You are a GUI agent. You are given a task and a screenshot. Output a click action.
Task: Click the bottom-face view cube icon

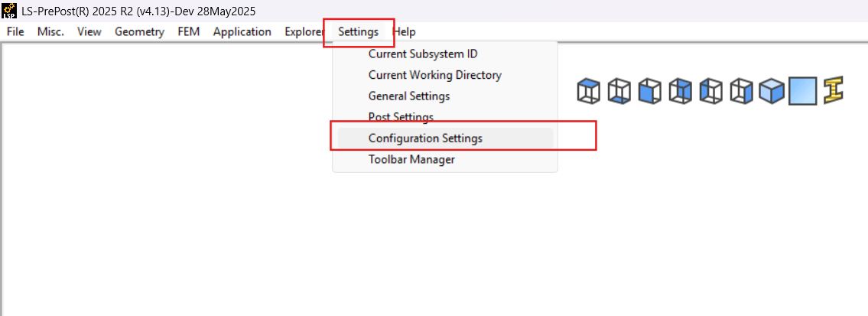pos(619,92)
